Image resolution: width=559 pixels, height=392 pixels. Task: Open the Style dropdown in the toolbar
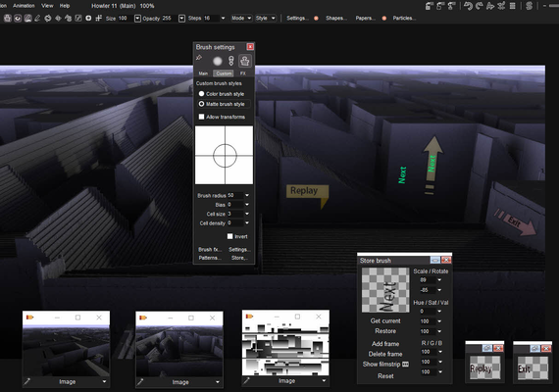[x=266, y=19]
